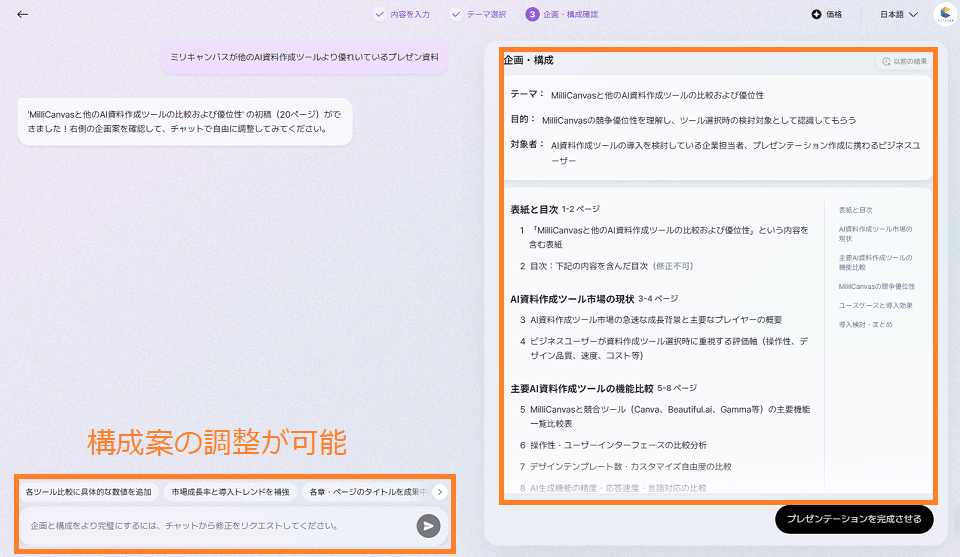Viewport: 960px width, 557px height.
Task: Jump to 導入検討・まとめ in sidebar
Action: pos(865,324)
